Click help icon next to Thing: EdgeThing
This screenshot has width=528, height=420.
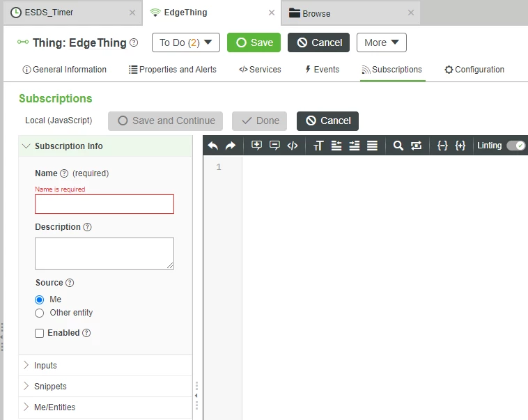[x=134, y=42]
